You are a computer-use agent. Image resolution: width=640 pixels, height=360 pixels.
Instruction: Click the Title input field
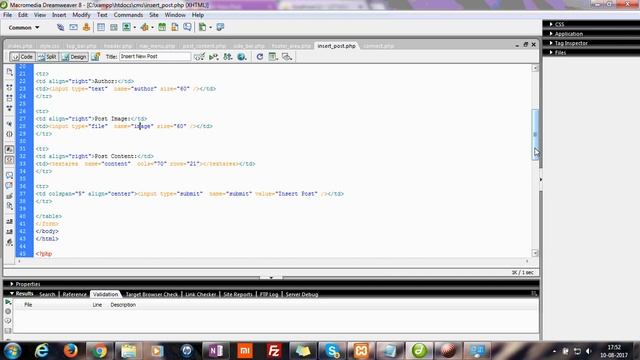click(x=155, y=57)
